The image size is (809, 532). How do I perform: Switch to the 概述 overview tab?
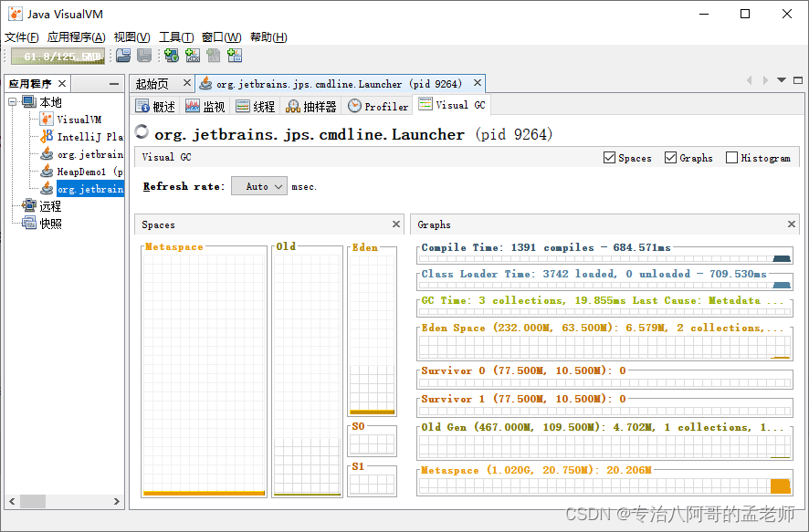pos(155,106)
